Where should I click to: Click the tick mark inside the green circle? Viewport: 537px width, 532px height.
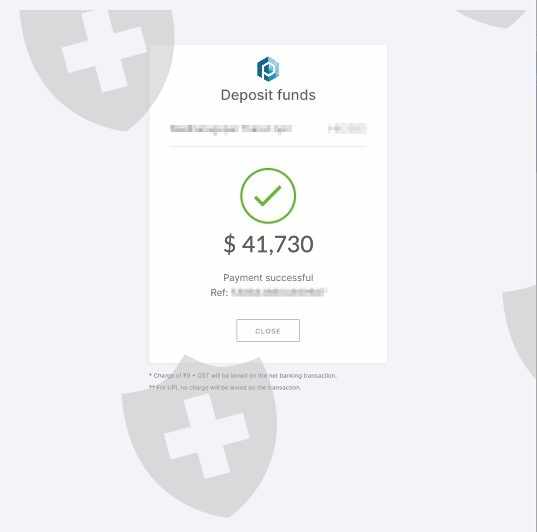coord(268,196)
